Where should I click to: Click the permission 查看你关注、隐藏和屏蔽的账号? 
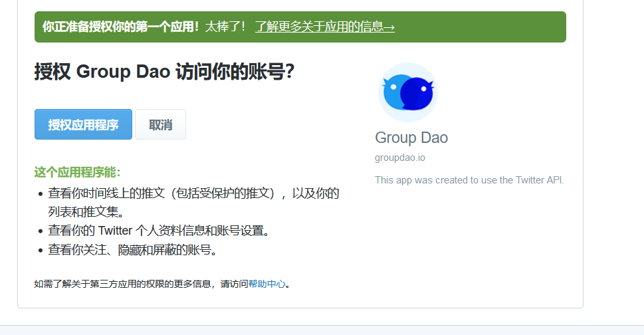[x=132, y=250]
